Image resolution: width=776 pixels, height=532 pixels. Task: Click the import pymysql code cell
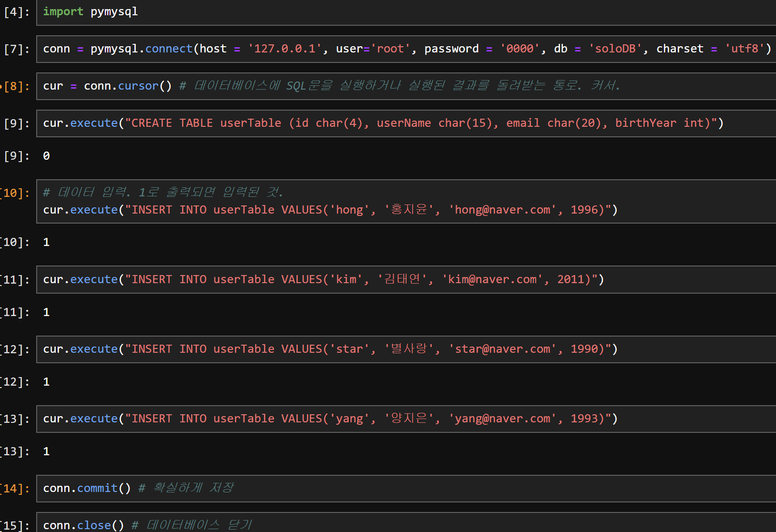coord(406,12)
